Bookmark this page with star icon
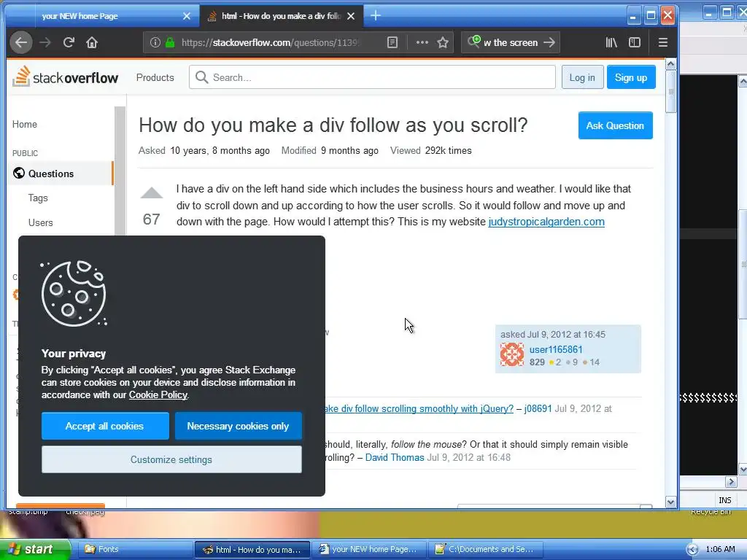Image resolution: width=747 pixels, height=560 pixels. click(443, 42)
